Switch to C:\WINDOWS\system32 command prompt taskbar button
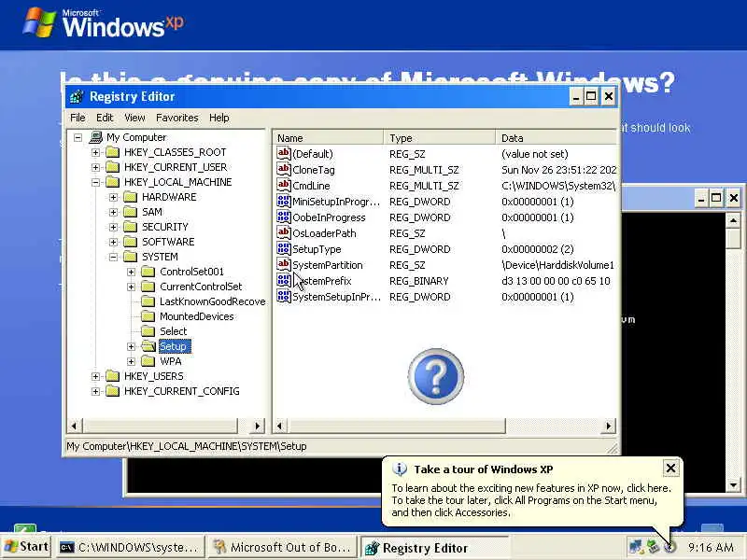747x560 pixels. [x=129, y=548]
